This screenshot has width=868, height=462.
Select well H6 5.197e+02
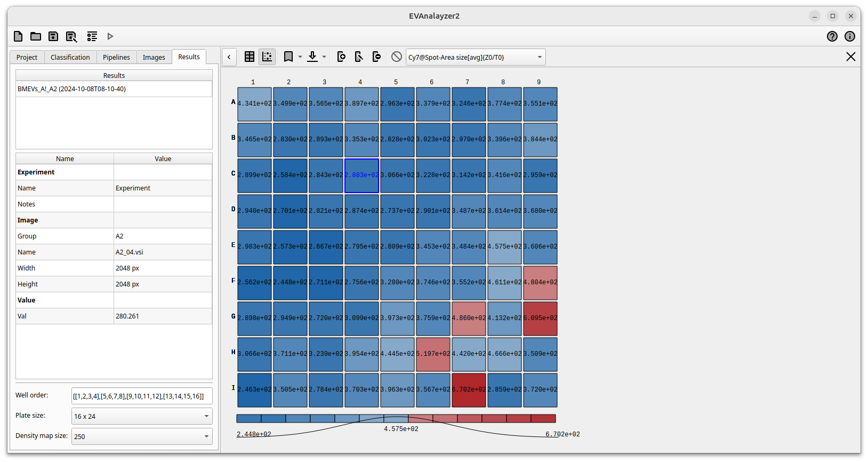coord(433,354)
